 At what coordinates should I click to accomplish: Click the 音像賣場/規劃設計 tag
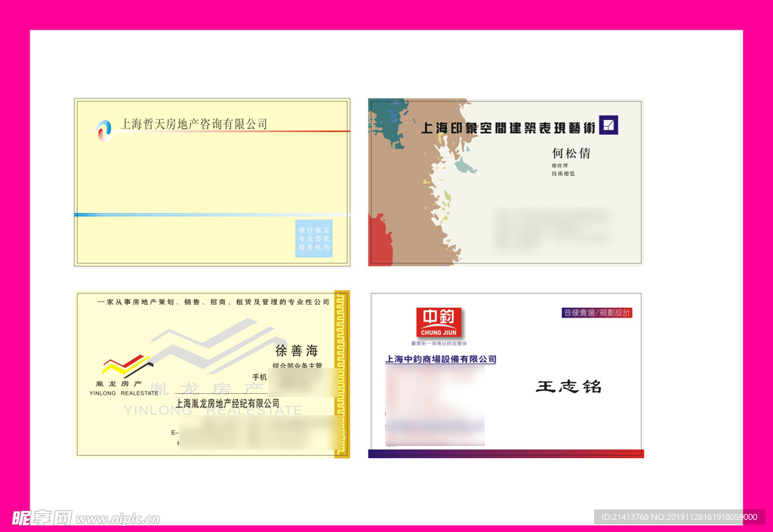pyautogui.click(x=596, y=313)
